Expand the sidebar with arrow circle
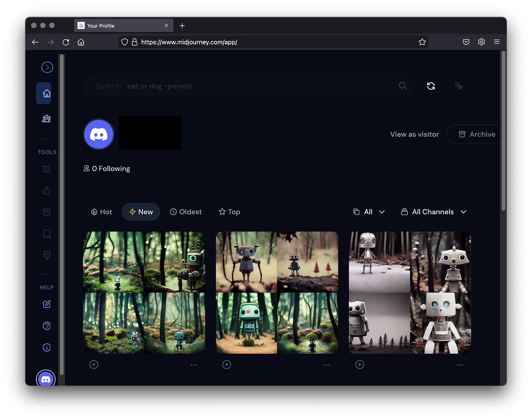Image resolution: width=532 pixels, height=419 pixels. point(47,68)
